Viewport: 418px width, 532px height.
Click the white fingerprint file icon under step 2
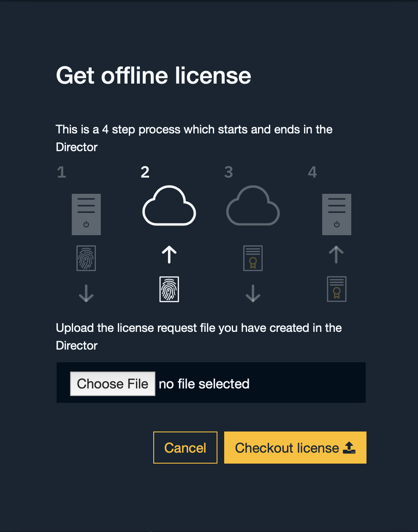(x=169, y=289)
